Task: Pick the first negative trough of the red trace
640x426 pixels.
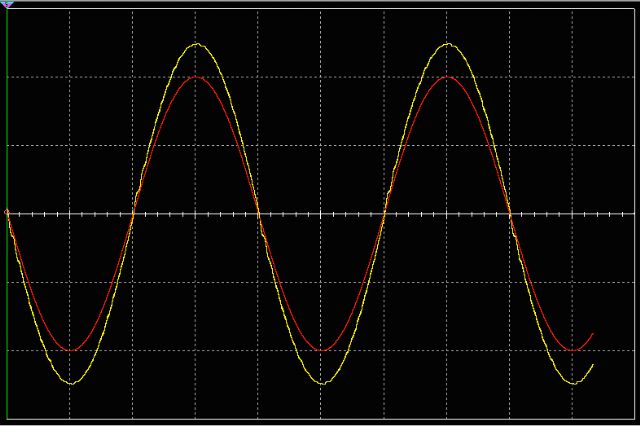Action: 71,350
